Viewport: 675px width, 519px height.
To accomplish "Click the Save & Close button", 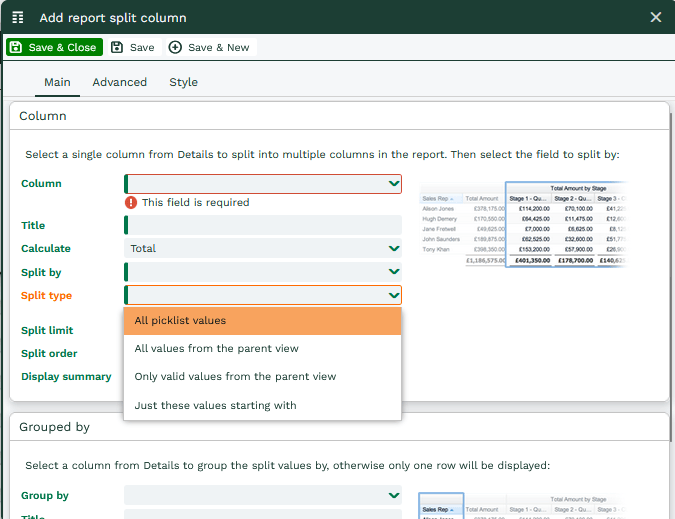I will [x=54, y=47].
